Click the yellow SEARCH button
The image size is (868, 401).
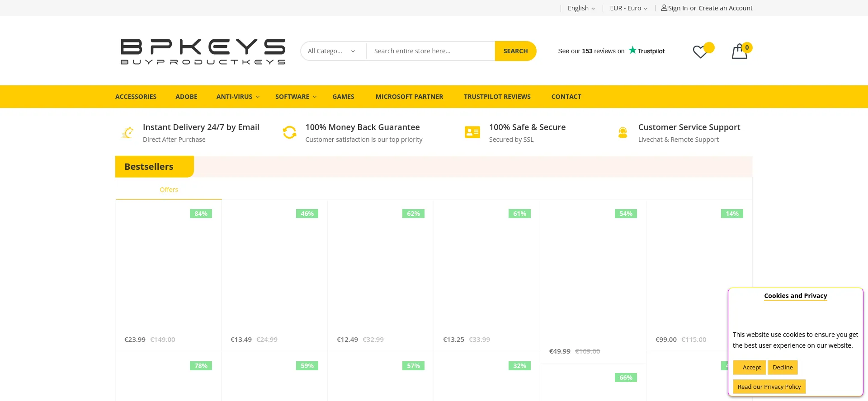click(515, 51)
